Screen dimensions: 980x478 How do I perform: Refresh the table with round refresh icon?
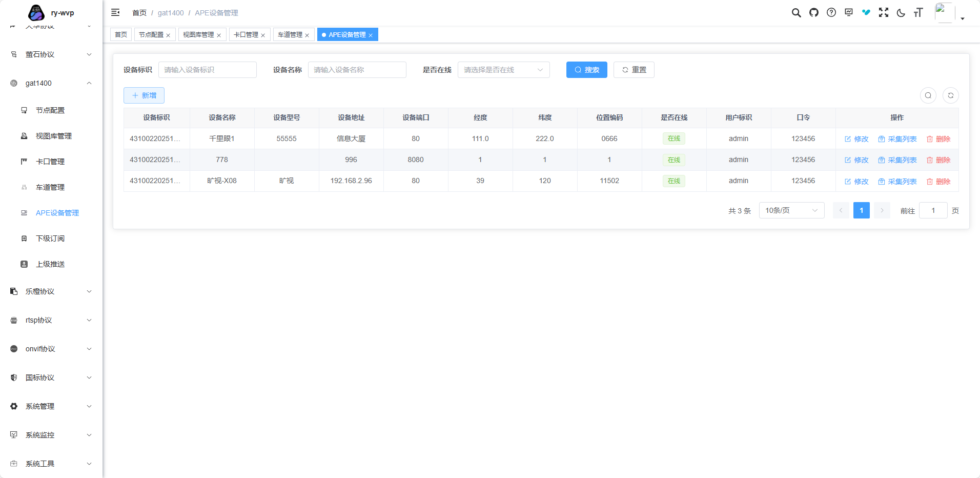pyautogui.click(x=950, y=95)
